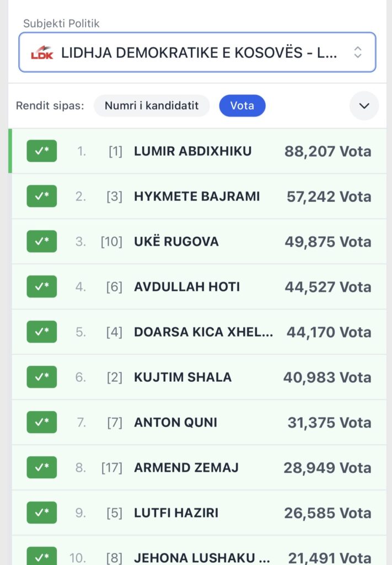Click green checkmark badge beside Avdullah Hoti
Screen dimensions: 392x565
tap(42, 287)
